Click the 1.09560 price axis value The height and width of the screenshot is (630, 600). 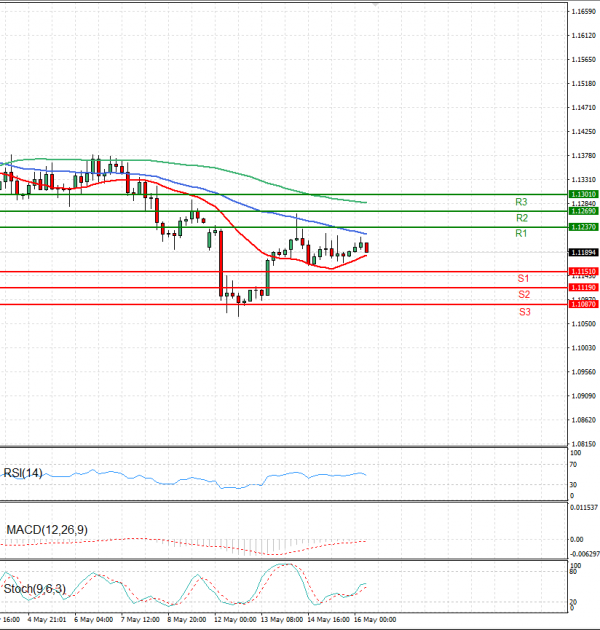tap(584, 372)
